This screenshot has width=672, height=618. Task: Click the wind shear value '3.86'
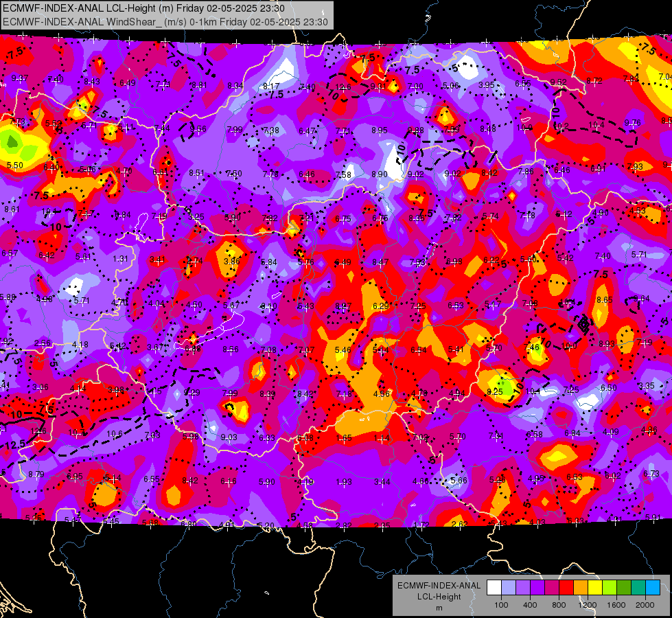click(x=232, y=261)
